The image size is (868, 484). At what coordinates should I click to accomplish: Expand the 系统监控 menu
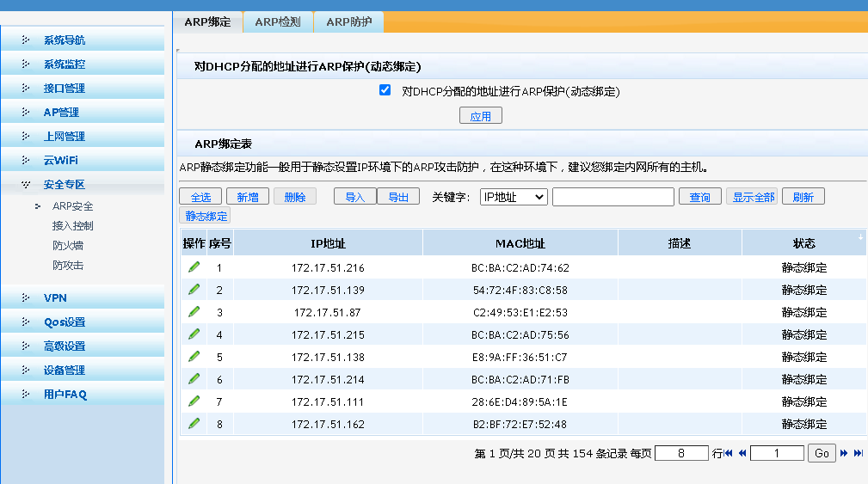[83, 64]
